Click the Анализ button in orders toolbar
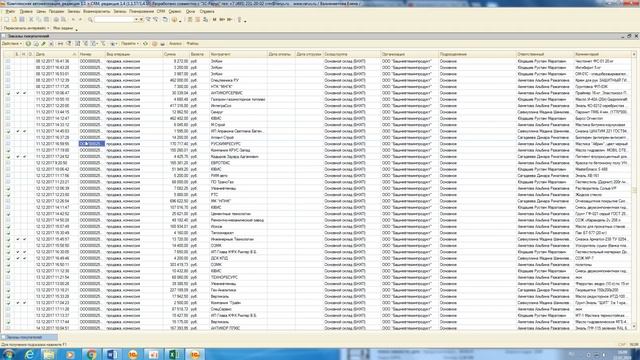The width and height of the screenshot is (640, 360). click(x=175, y=44)
